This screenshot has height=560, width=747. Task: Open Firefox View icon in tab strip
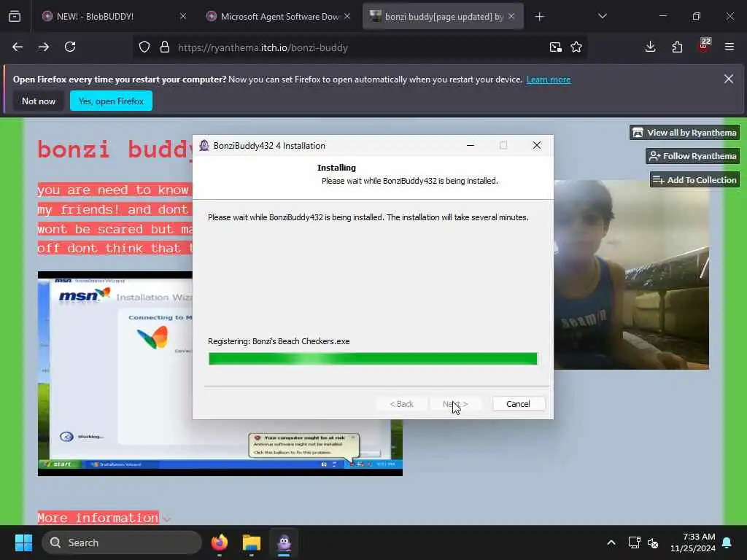tap(15, 17)
